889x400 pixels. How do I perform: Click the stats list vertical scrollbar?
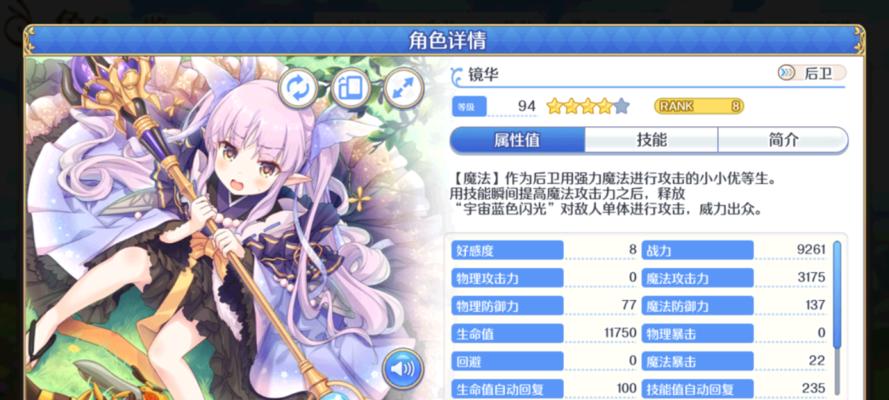(837, 295)
